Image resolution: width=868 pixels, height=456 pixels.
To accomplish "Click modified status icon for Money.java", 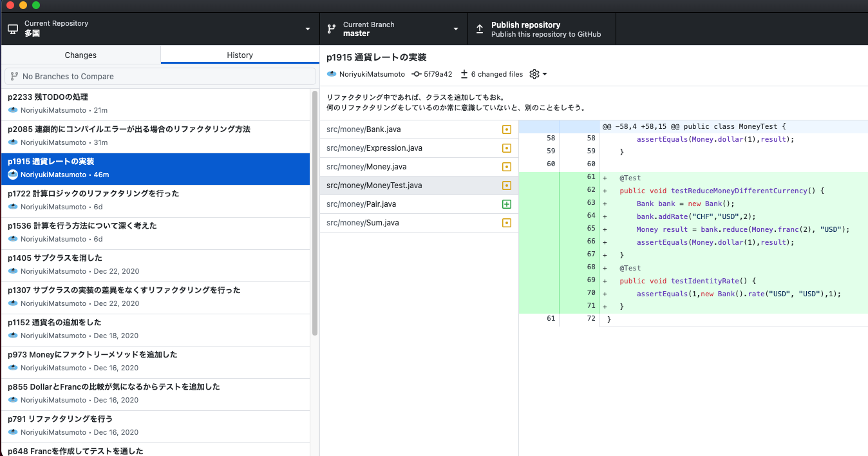I will pos(507,167).
